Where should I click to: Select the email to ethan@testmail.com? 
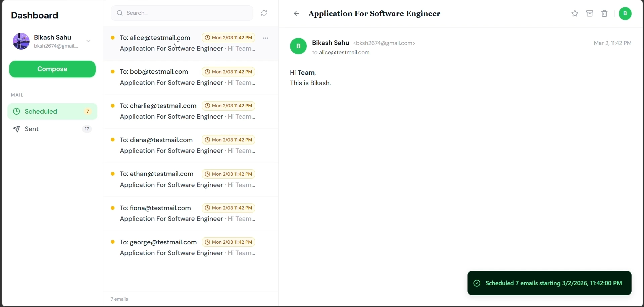click(x=183, y=180)
